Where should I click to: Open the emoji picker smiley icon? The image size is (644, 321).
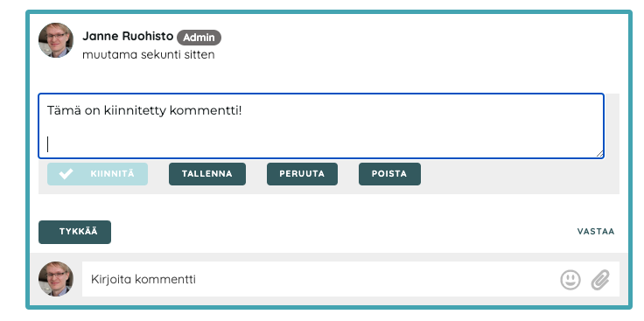coord(570,280)
